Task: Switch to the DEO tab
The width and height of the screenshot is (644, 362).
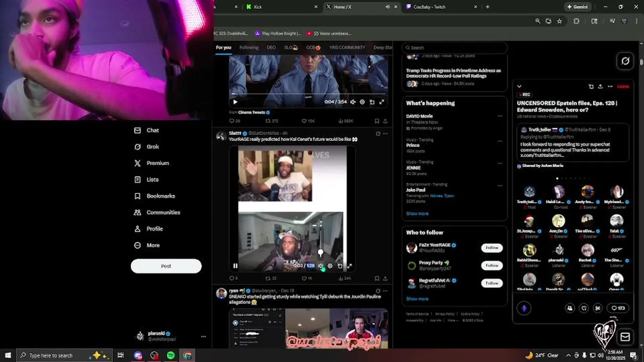Action: click(x=271, y=48)
